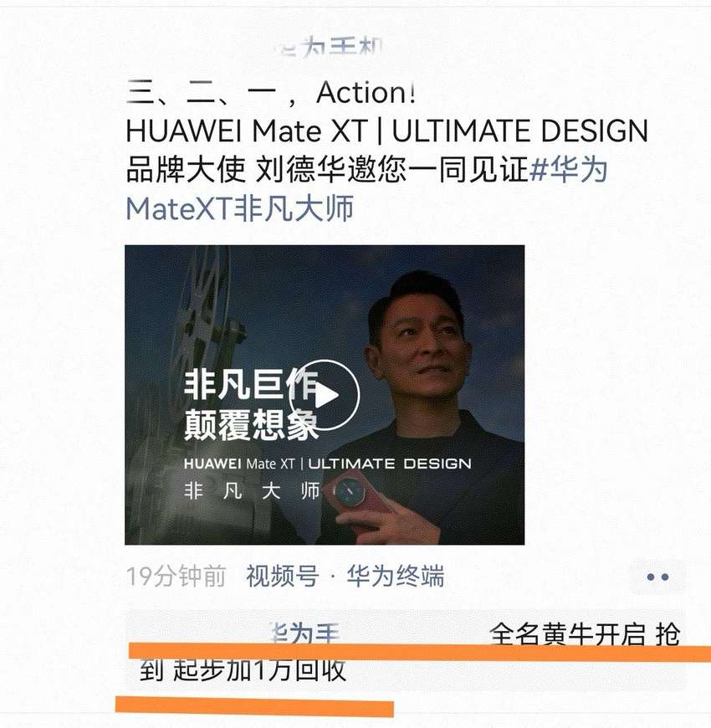This screenshot has width=711, height=728.
Task: Tap the #华为 hashtag in the post
Action: click(569, 170)
